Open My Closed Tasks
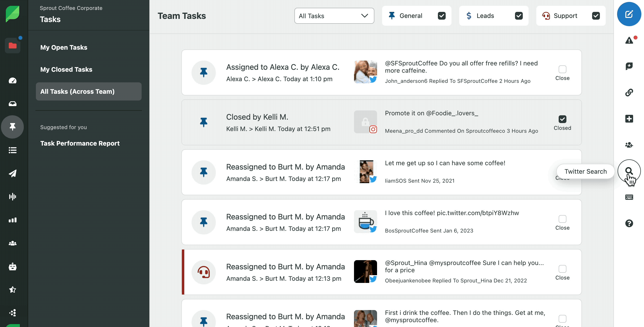The height and width of the screenshot is (327, 644). [66, 70]
